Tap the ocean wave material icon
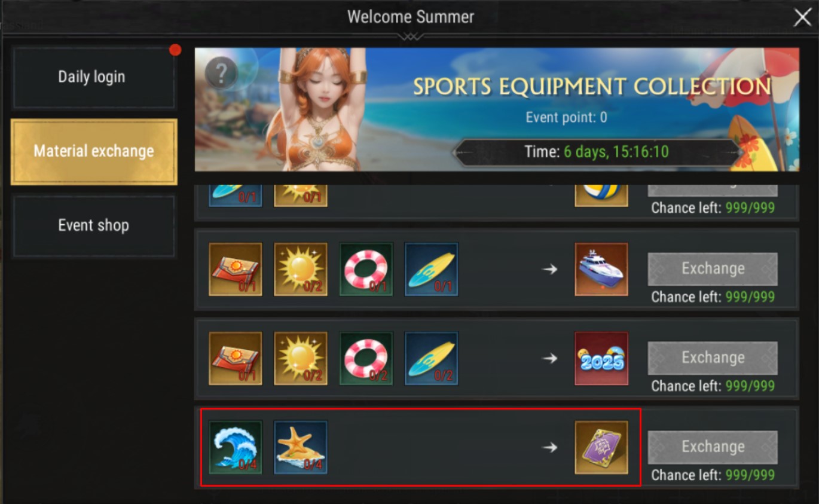This screenshot has height=504, width=819. coord(236,447)
